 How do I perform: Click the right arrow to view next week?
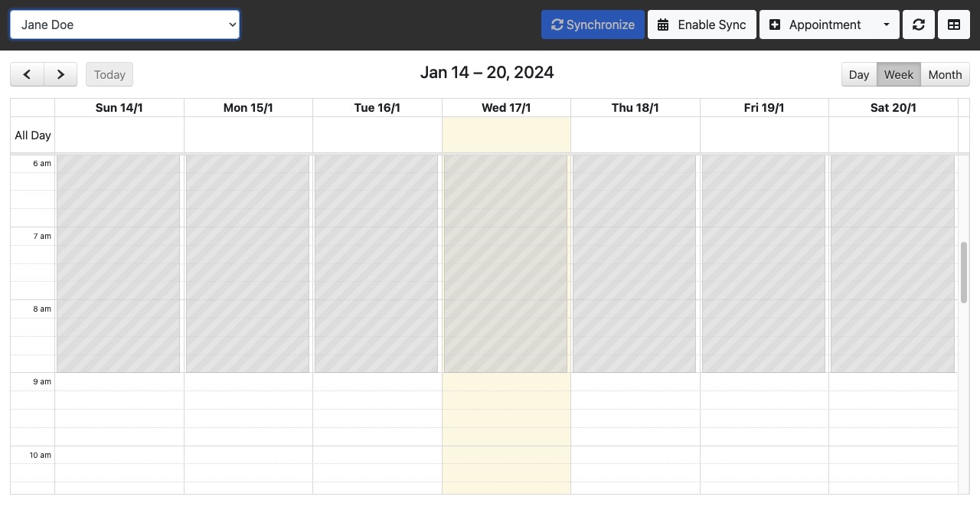pos(60,74)
